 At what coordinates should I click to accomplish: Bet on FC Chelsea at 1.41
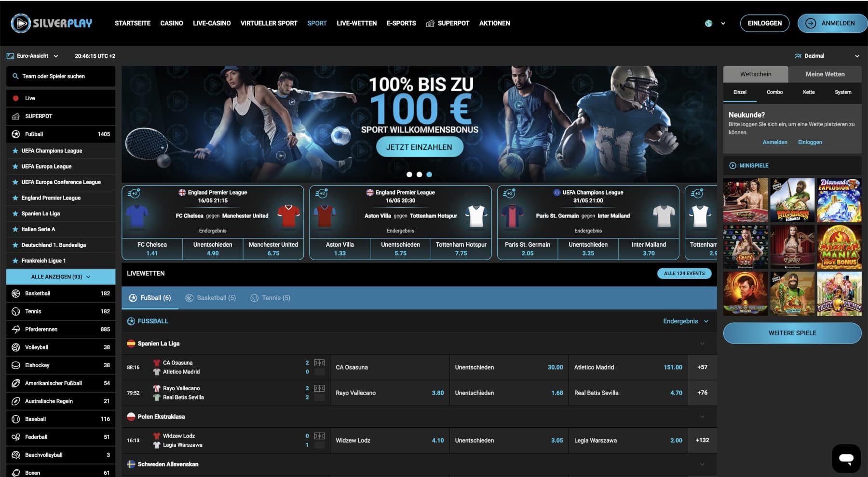pos(152,249)
